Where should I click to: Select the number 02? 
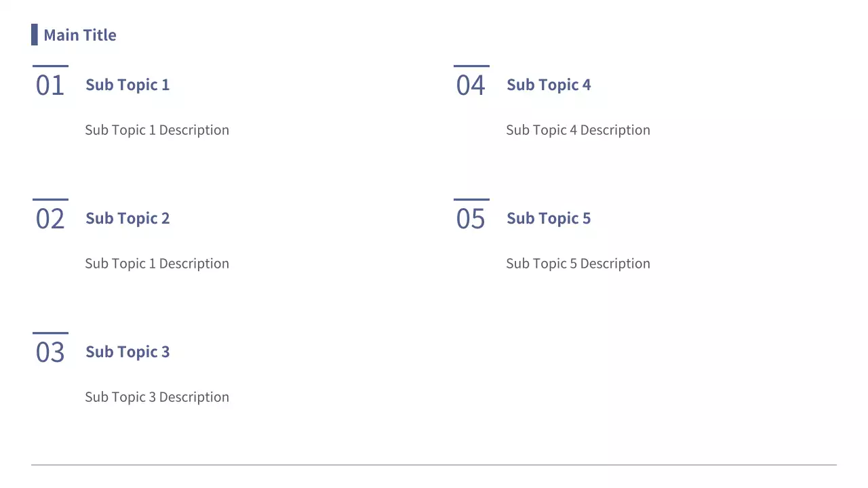point(50,219)
